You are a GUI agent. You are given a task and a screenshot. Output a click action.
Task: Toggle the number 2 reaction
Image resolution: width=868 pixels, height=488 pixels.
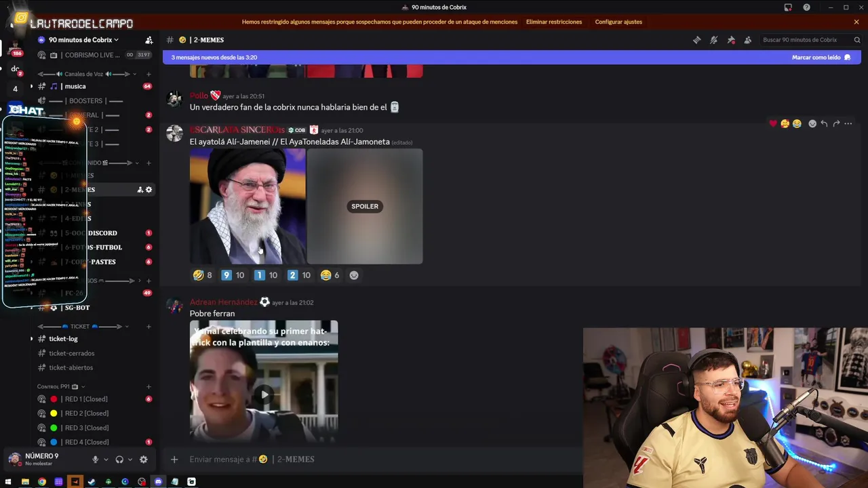pyautogui.click(x=299, y=275)
